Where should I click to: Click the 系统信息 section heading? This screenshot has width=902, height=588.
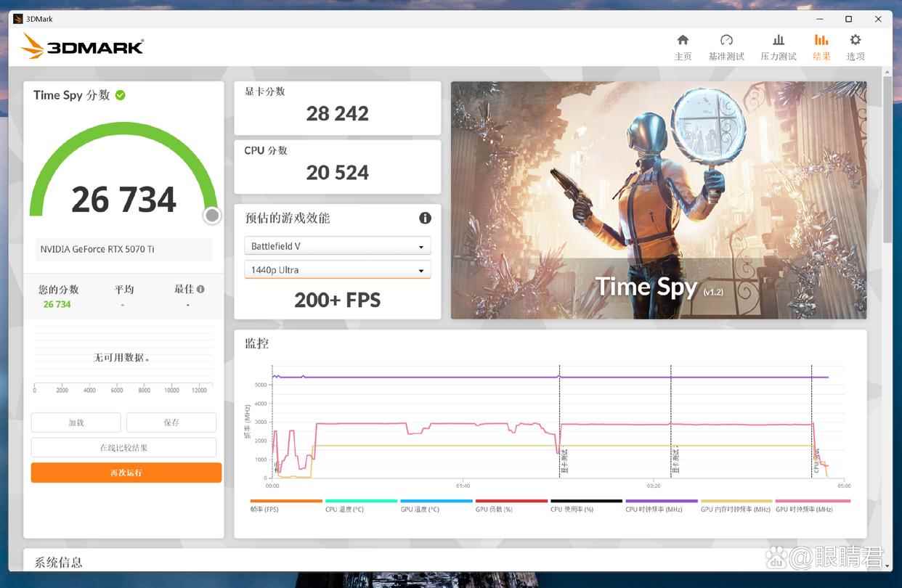pos(59,562)
